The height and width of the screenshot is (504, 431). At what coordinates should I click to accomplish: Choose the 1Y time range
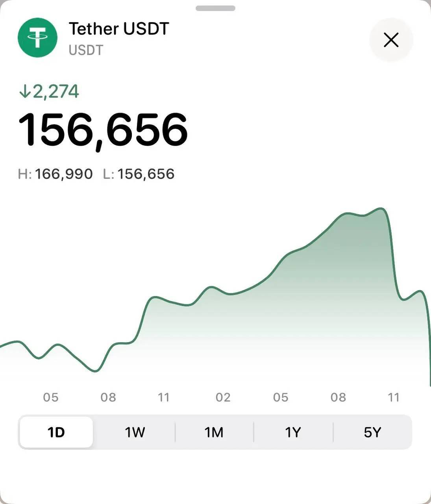click(293, 432)
